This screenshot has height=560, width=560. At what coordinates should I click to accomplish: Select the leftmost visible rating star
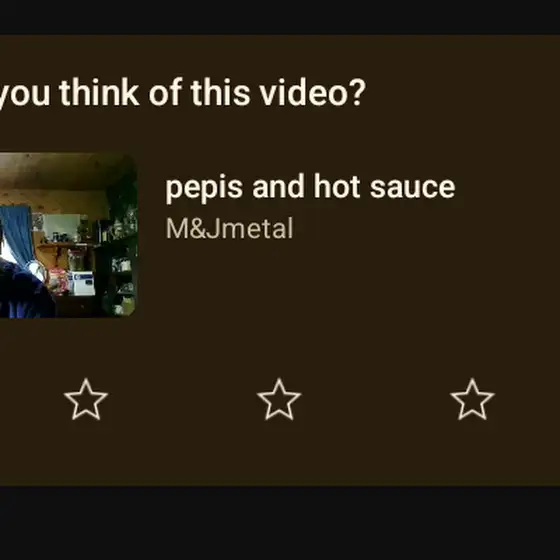coord(86,399)
